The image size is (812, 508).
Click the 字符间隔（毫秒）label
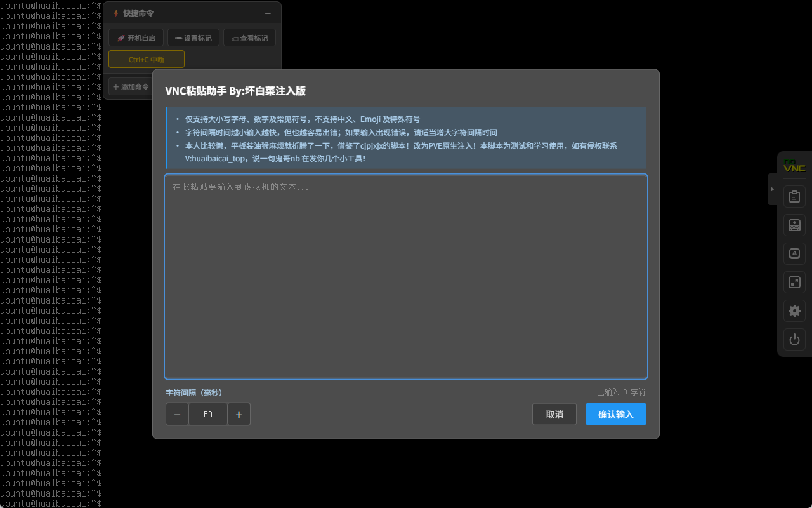(x=194, y=392)
